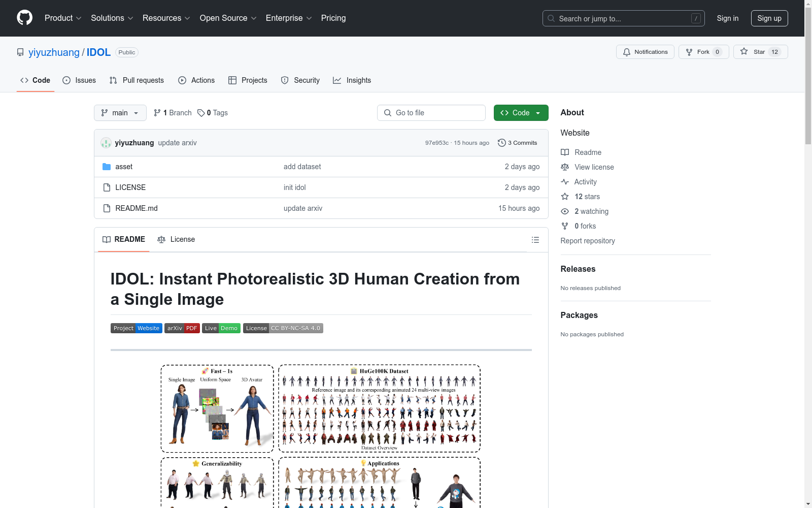The height and width of the screenshot is (508, 812).
Task: Click the Notifications bell icon
Action: tap(627, 52)
